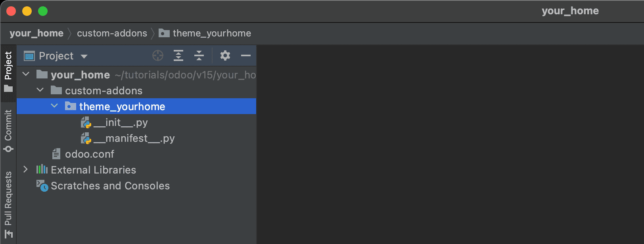The height and width of the screenshot is (244, 644).
Task: Click theme_yourhome folder icon in breadcrumb
Action: (x=164, y=33)
